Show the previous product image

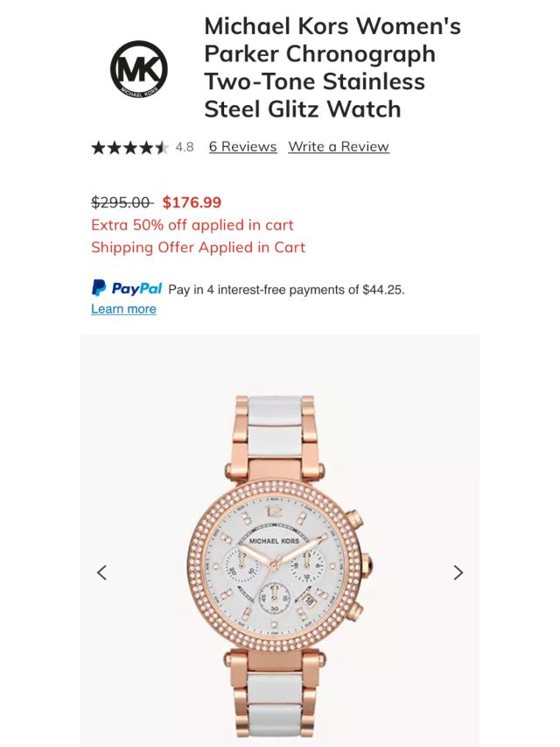(x=101, y=573)
